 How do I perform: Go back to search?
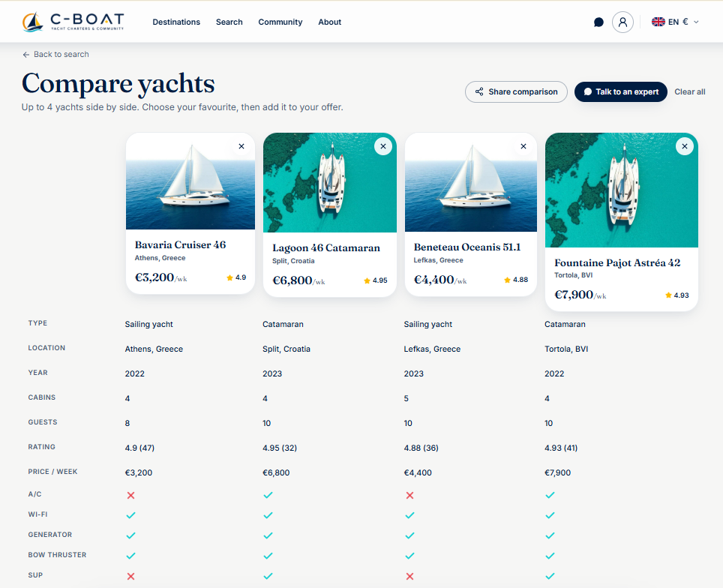[55, 55]
